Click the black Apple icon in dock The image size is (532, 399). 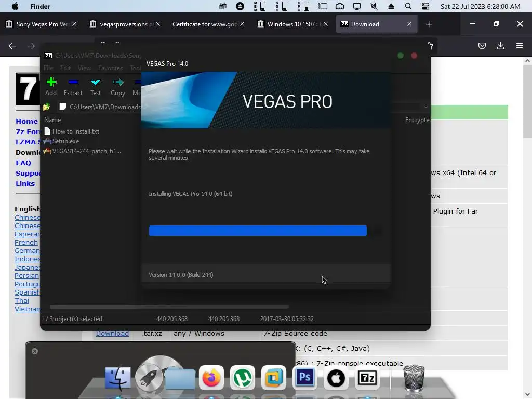(336, 378)
